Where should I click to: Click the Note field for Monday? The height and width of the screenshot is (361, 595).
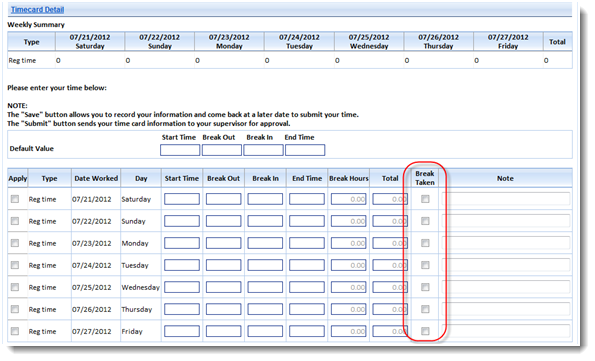click(x=506, y=243)
